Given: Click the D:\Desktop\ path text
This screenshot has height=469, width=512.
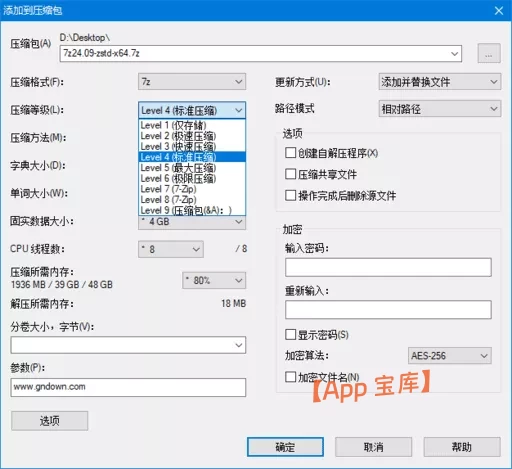Looking at the screenshot, I should pyautogui.click(x=85, y=38).
